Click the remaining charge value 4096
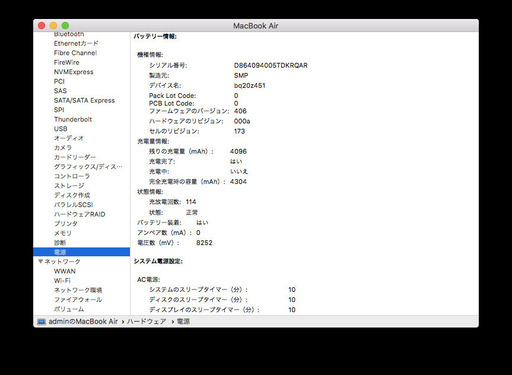Viewport: 512px width, 375px height. (238, 151)
